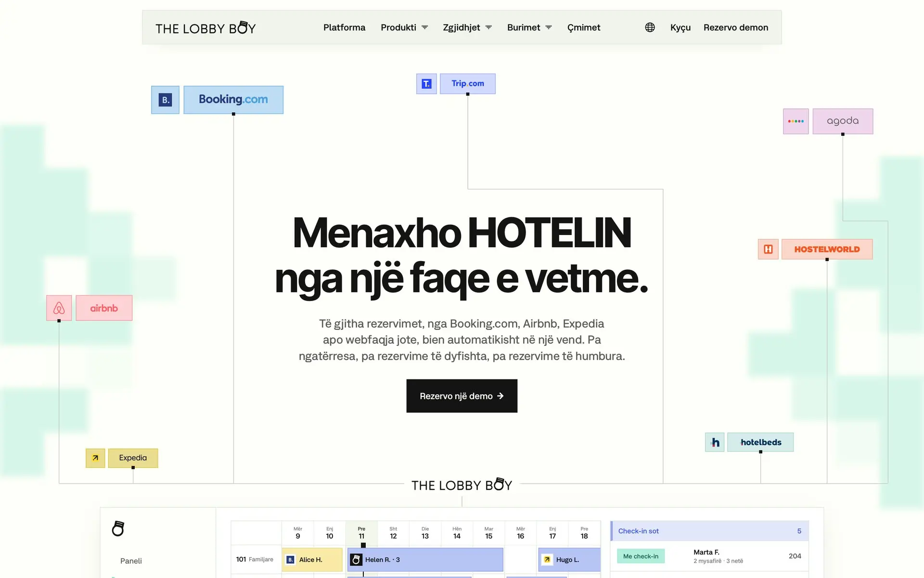This screenshot has width=924, height=578.
Task: Open the Platforma menu item
Action: pyautogui.click(x=344, y=27)
